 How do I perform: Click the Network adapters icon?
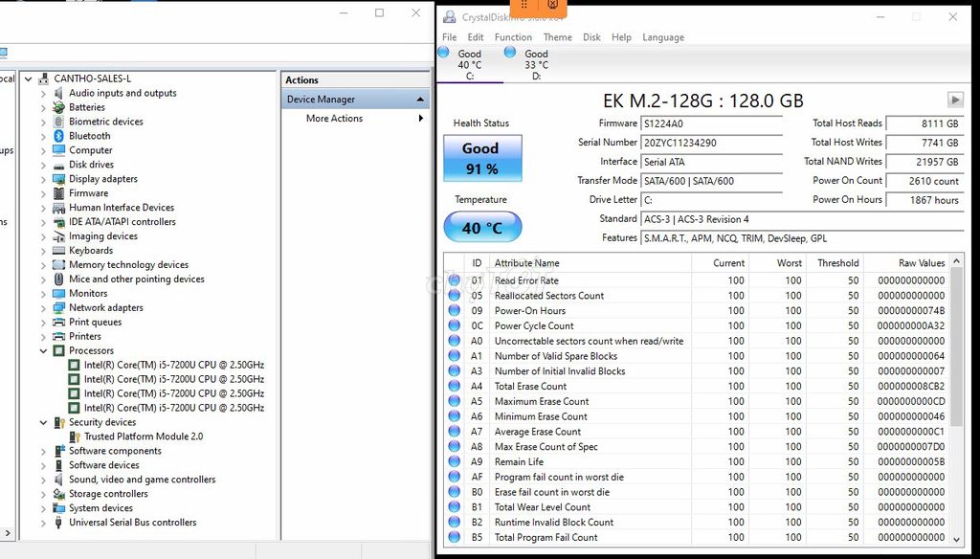pos(58,308)
